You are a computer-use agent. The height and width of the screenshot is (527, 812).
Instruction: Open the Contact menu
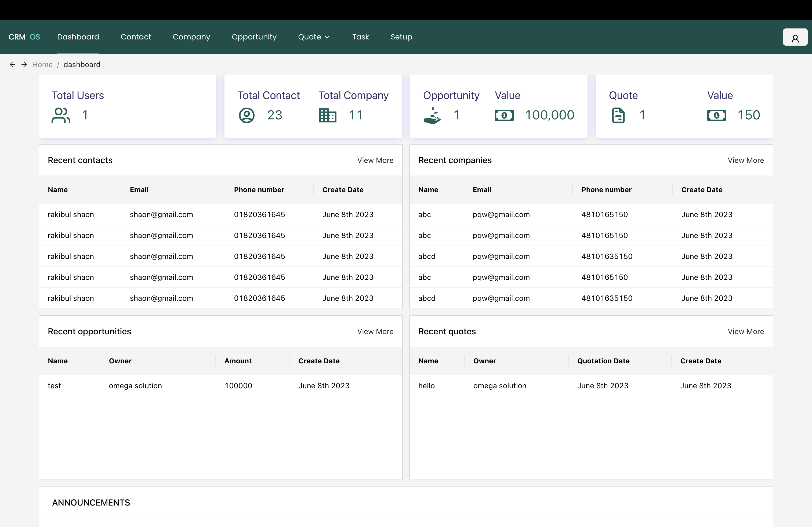[x=136, y=37]
